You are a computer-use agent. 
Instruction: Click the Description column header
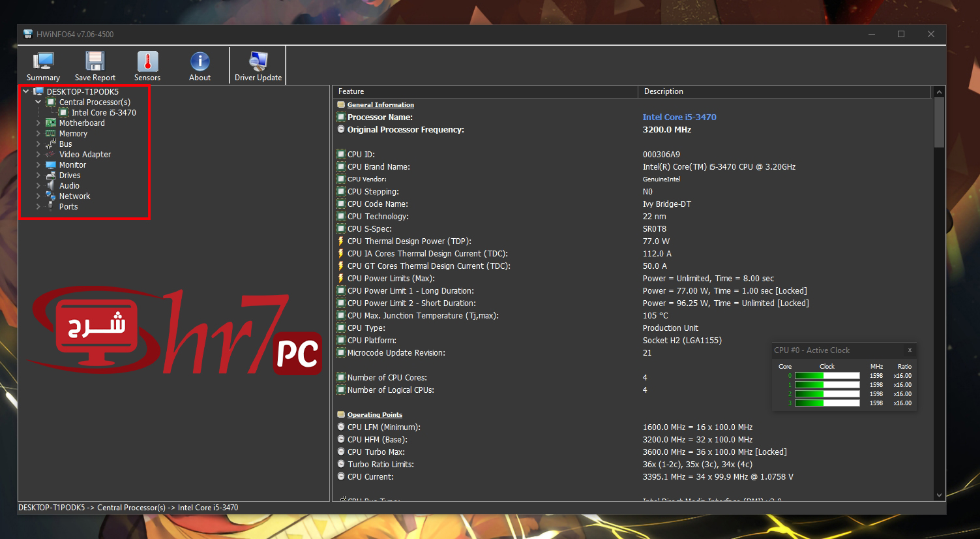tap(784, 91)
